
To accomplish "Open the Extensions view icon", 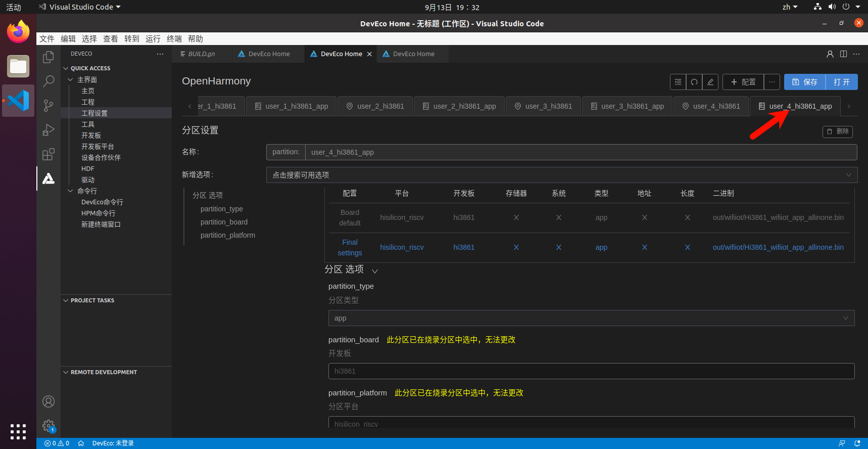I will click(49, 154).
